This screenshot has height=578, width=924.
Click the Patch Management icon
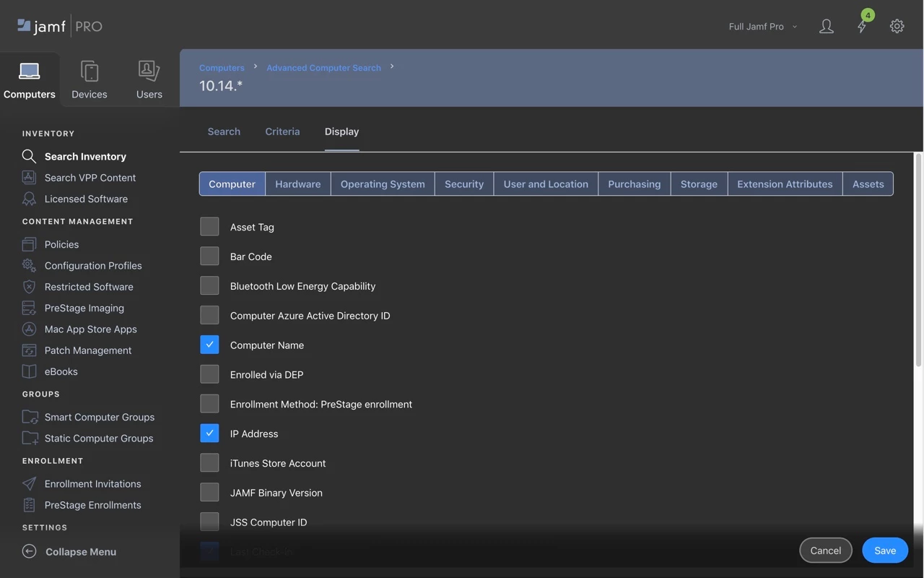point(29,350)
